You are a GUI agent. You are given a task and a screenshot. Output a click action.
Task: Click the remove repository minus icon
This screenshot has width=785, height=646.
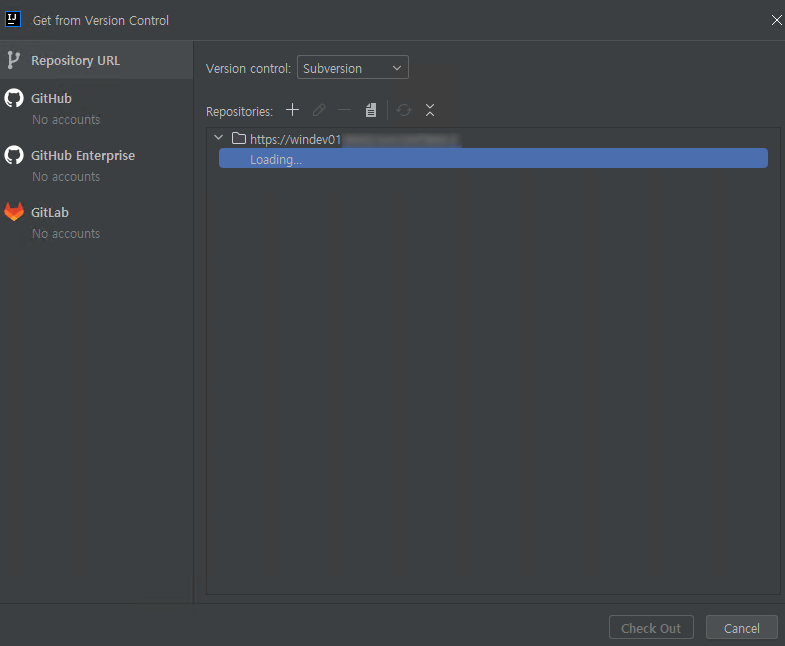tap(344, 110)
